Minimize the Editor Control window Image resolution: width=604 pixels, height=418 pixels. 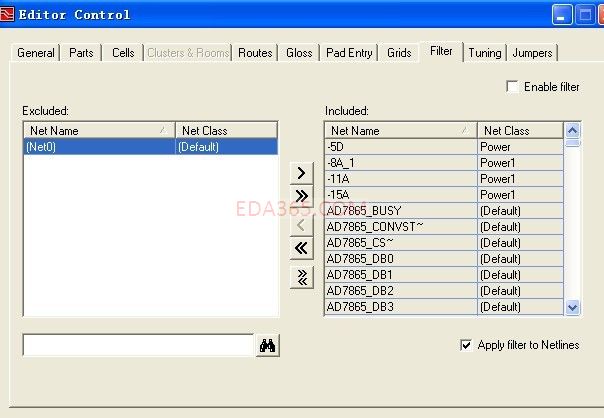(x=562, y=15)
